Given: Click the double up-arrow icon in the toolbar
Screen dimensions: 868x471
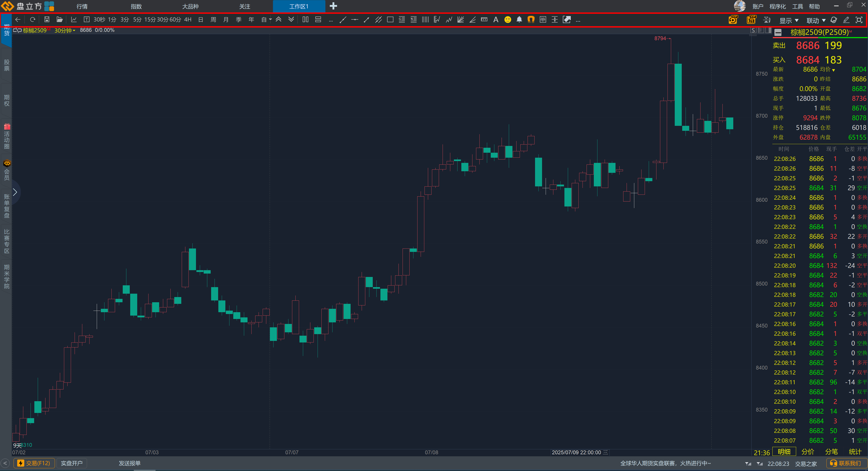Looking at the screenshot, I should (279, 19).
